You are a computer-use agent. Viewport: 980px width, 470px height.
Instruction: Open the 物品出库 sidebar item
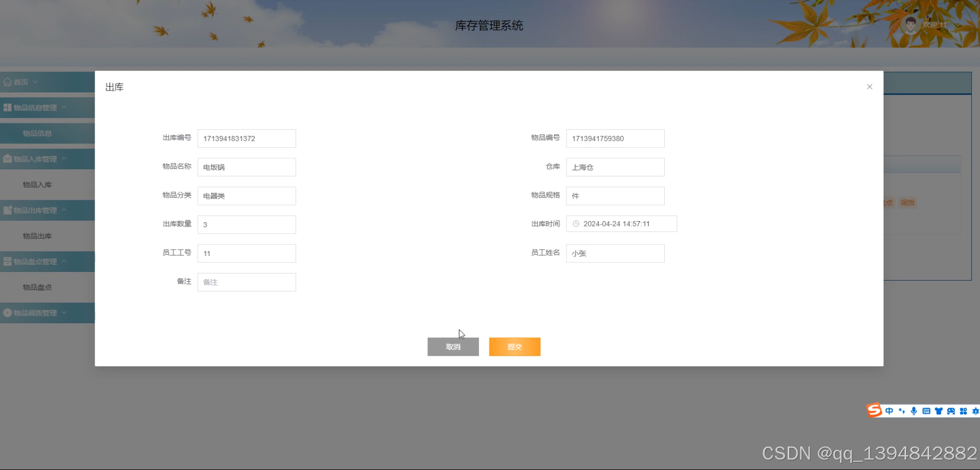(47, 236)
